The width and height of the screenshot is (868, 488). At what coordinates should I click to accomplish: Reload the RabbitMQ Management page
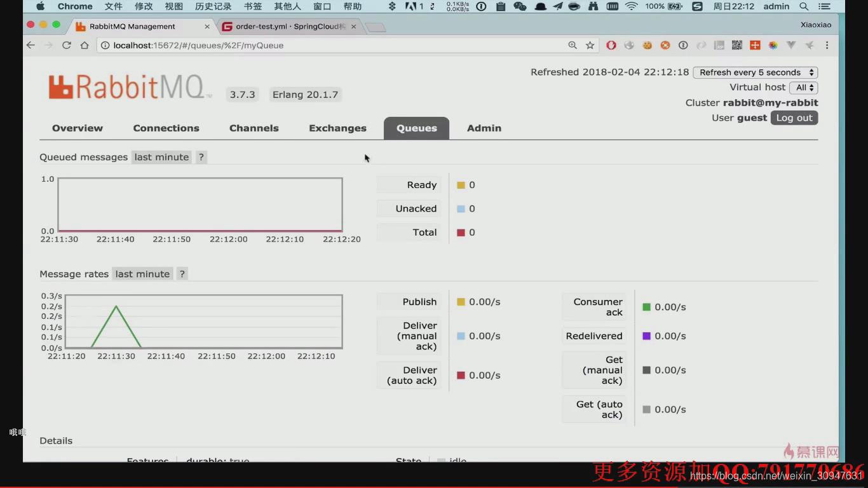(66, 45)
